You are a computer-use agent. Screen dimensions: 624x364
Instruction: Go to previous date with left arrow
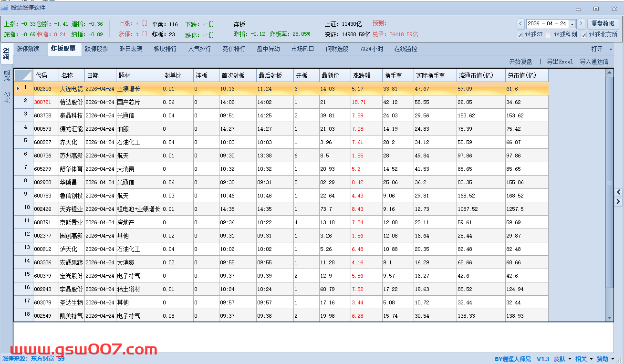click(x=520, y=24)
